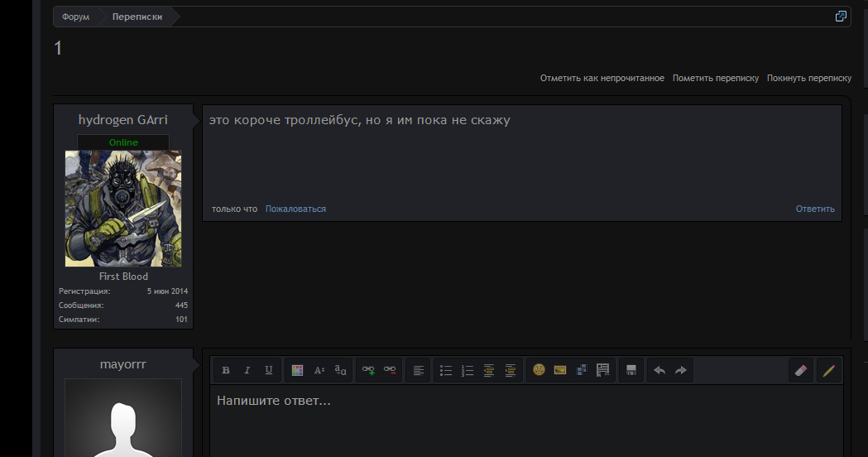Insert a link with the chain-plus icon
Screen dimensions: 868x457
(368, 370)
